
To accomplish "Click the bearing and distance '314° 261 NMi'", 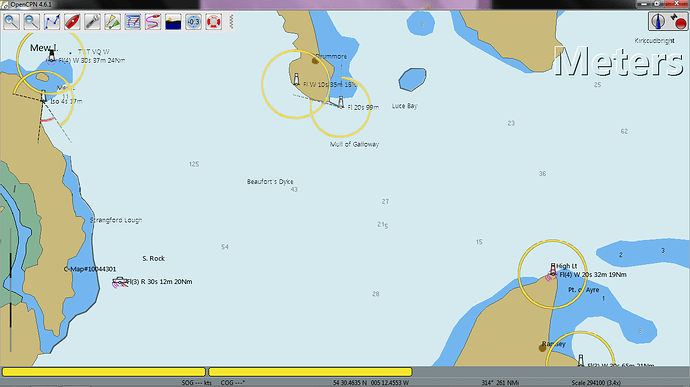I will 500,383.
